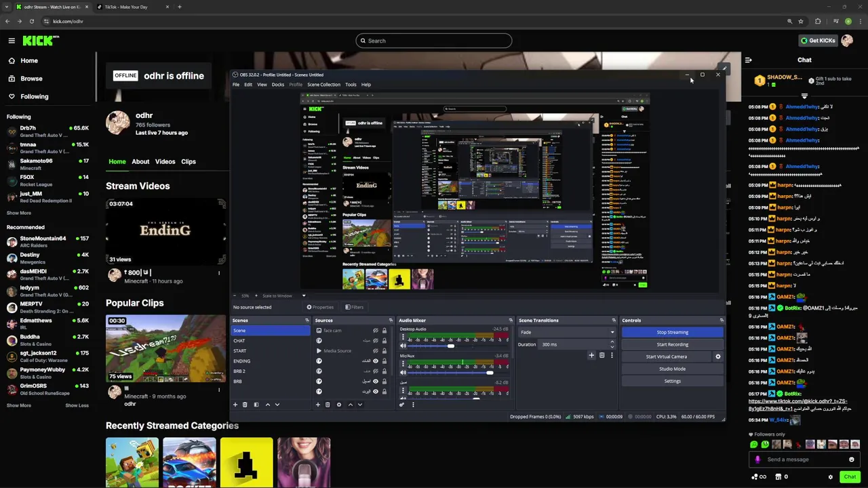Viewport: 868px width, 488px height.
Task: Switch to TikTok browser tab
Action: point(132,7)
